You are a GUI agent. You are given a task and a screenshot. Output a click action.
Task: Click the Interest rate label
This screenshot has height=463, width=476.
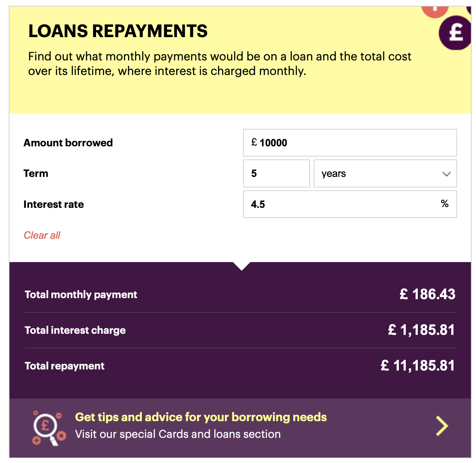[x=53, y=204]
